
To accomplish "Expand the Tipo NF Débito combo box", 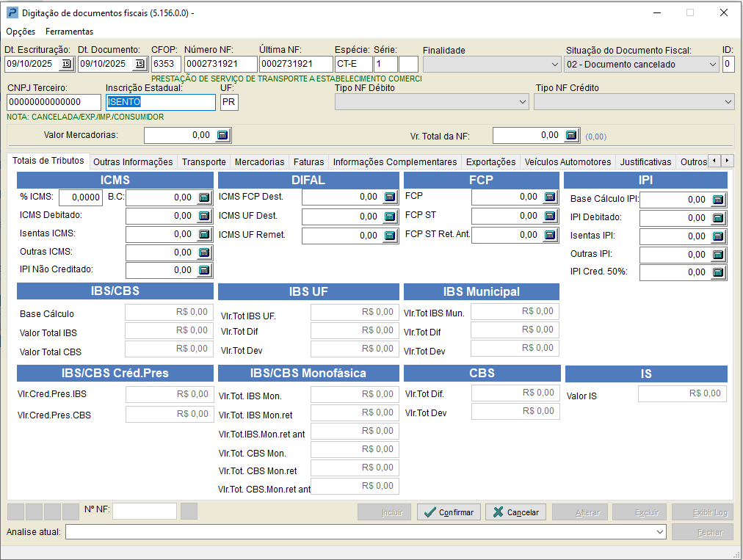I will point(522,102).
